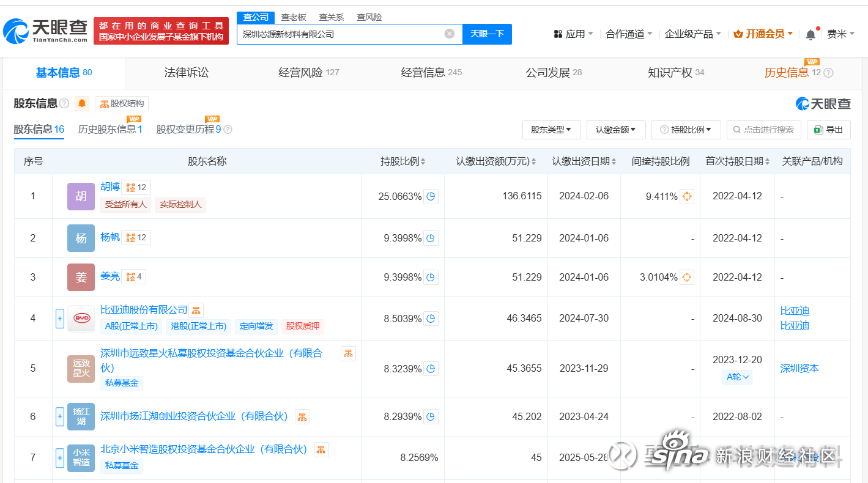
Task: Click the 天眼一下 search button
Action: tap(487, 34)
